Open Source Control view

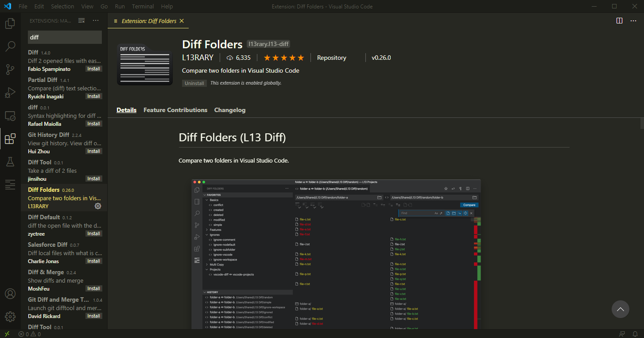click(10, 69)
